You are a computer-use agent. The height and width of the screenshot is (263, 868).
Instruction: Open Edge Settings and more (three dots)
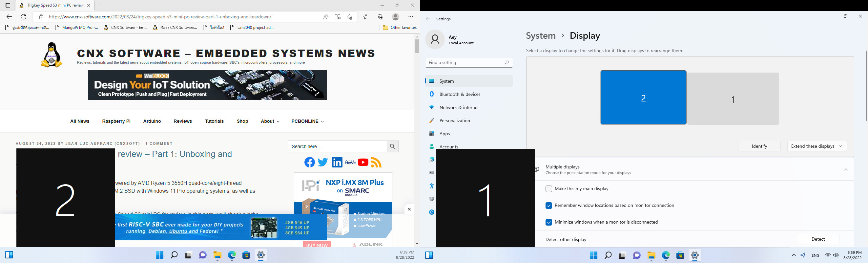411,17
